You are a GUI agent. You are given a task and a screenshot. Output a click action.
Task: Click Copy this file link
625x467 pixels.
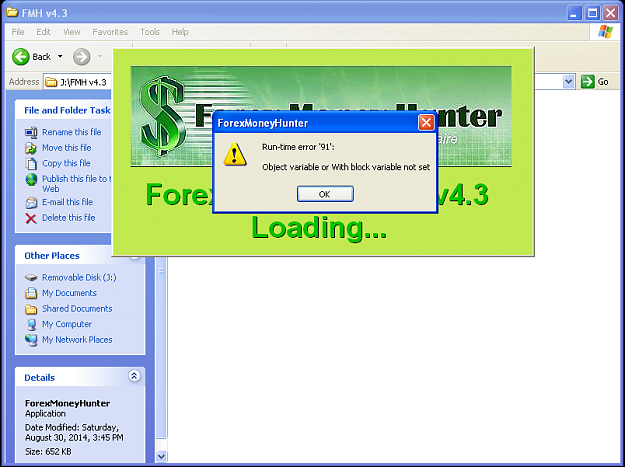[66, 163]
